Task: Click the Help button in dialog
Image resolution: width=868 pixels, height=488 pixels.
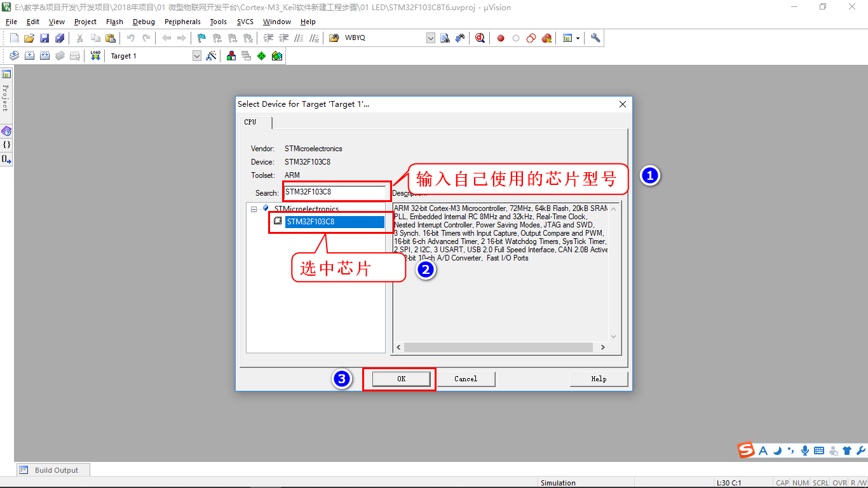Action: (x=599, y=379)
